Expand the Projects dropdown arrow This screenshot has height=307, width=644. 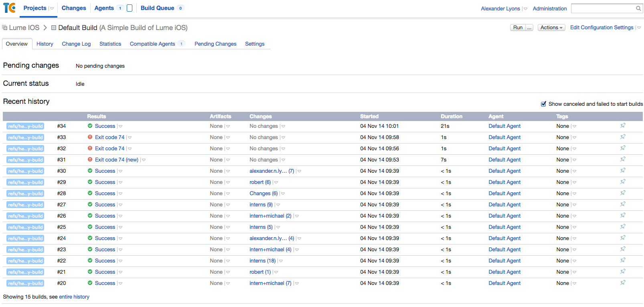click(52, 8)
